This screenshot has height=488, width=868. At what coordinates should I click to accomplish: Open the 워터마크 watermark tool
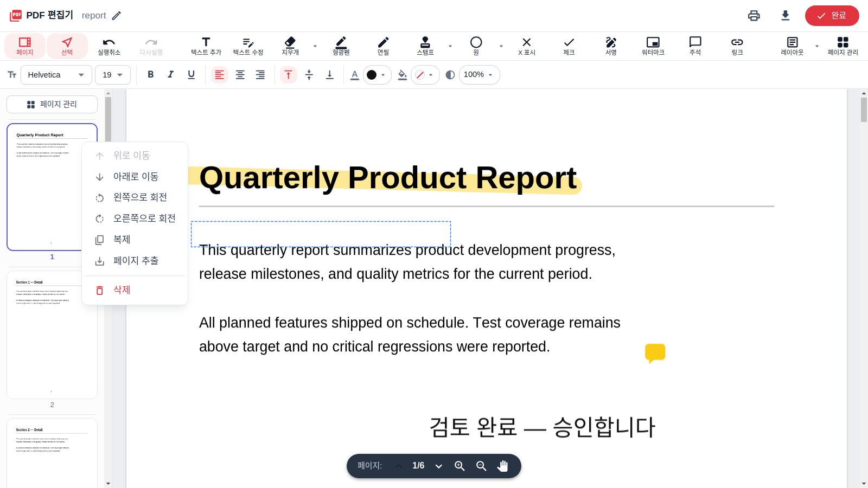click(653, 46)
